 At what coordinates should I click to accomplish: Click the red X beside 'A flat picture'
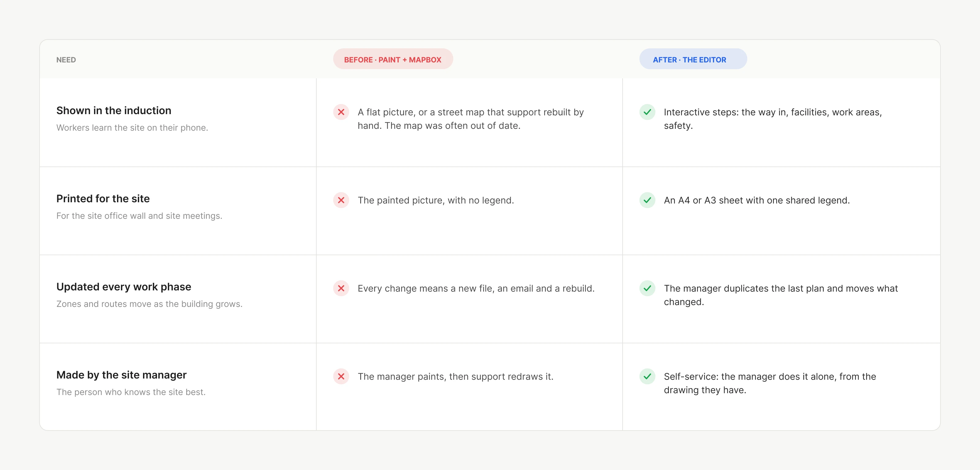tap(341, 112)
